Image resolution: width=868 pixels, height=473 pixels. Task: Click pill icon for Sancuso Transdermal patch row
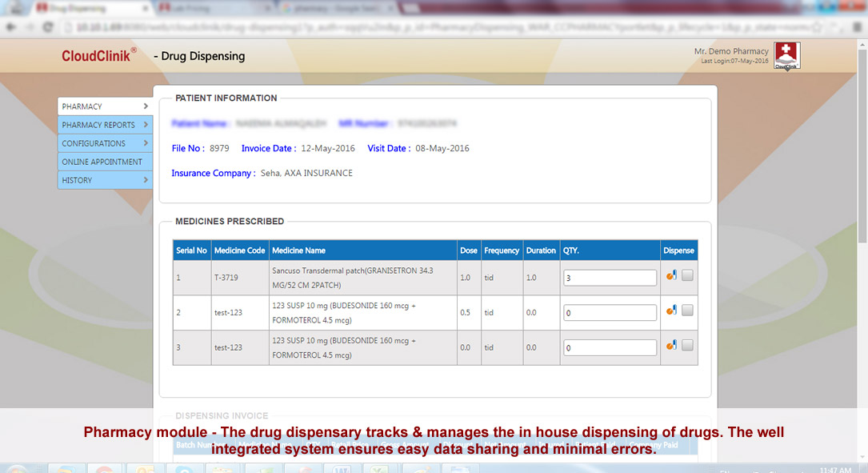point(671,276)
